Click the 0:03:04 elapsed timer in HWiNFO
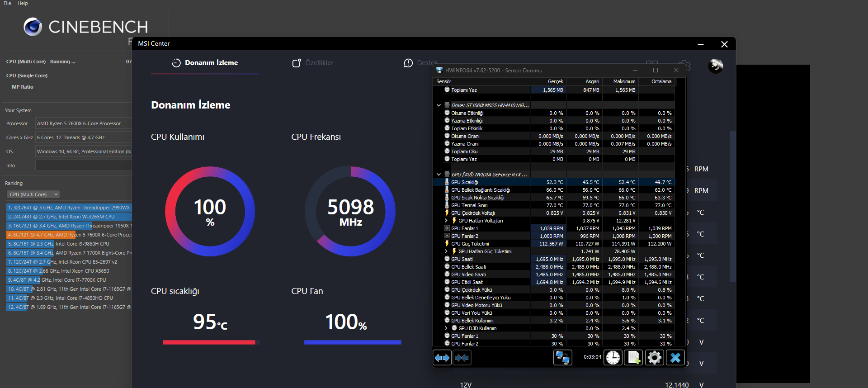This screenshot has width=868, height=388. [592, 357]
